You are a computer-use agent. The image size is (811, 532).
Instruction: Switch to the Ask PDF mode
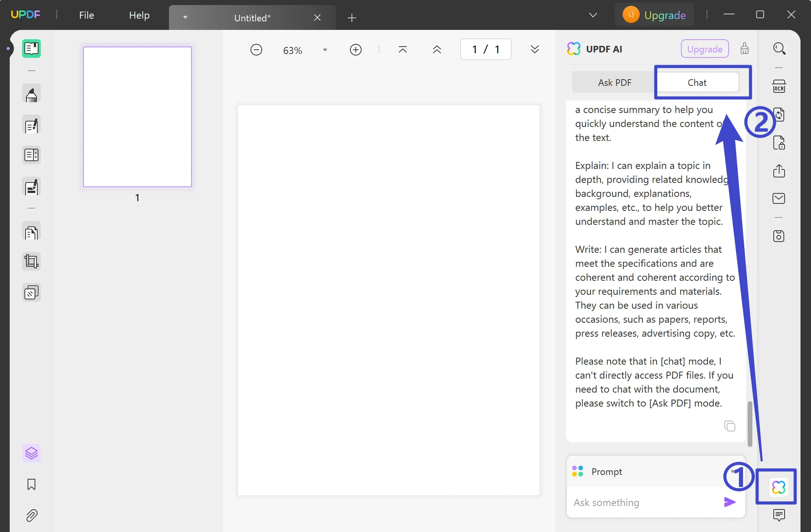(614, 82)
